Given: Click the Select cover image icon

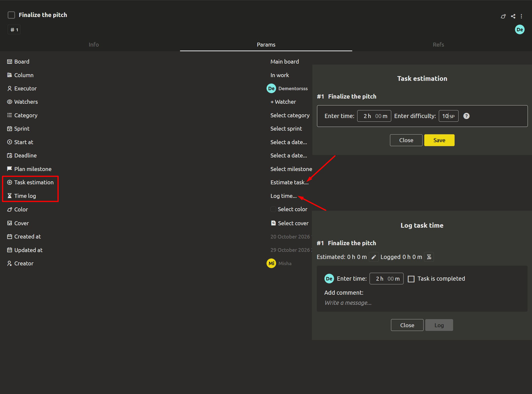Looking at the screenshot, I should point(273,223).
